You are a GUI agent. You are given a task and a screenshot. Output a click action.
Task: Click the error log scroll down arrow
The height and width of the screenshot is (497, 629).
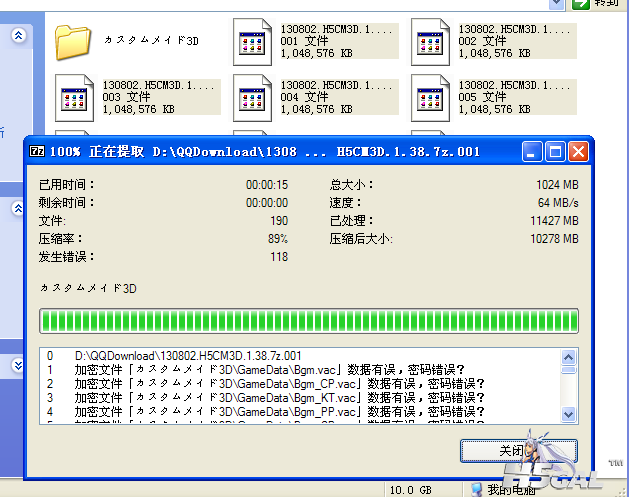point(568,414)
